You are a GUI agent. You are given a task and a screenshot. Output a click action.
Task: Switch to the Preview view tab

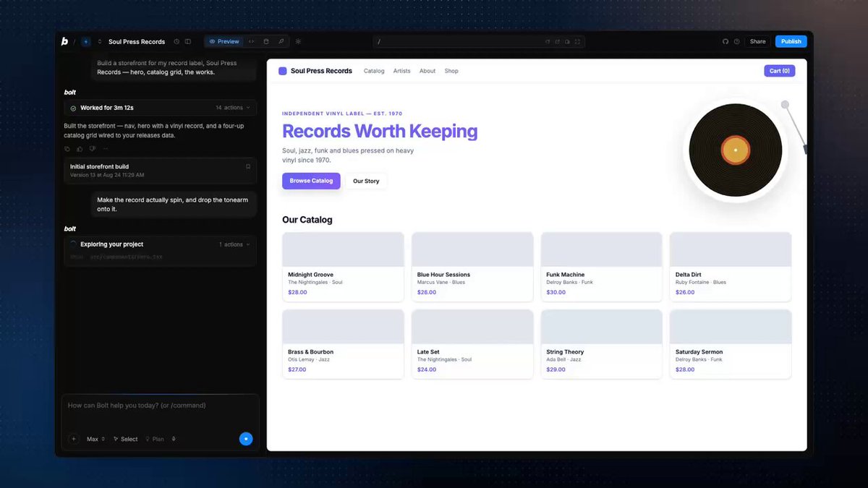tap(224, 42)
